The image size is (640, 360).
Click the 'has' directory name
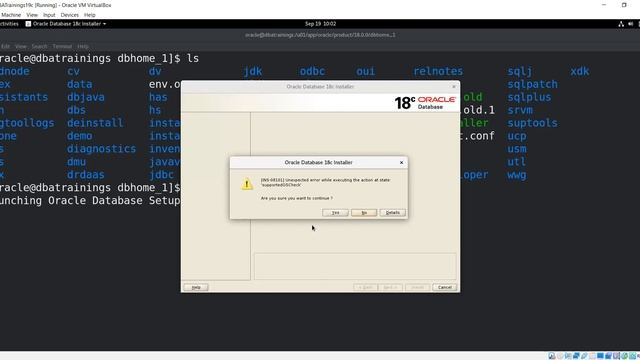[x=158, y=97]
